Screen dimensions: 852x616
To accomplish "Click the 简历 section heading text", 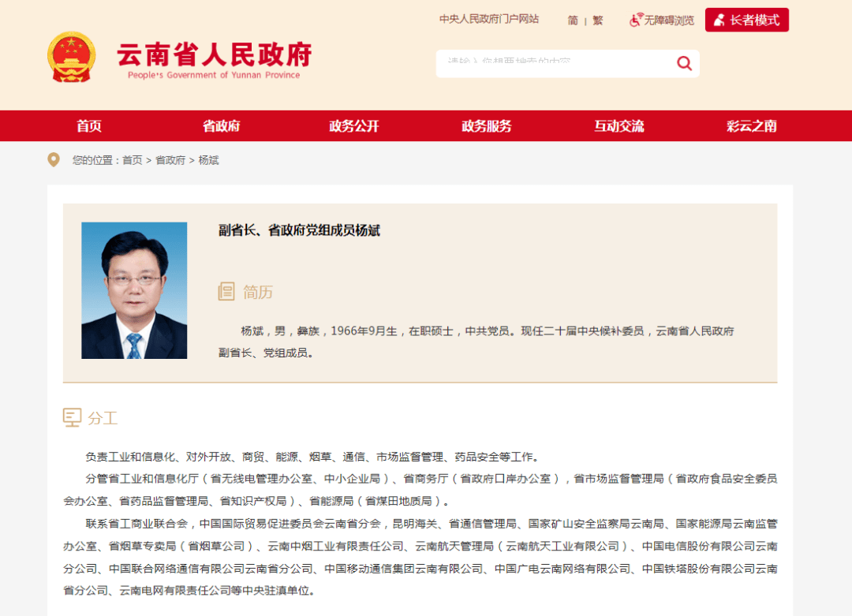I will (258, 293).
